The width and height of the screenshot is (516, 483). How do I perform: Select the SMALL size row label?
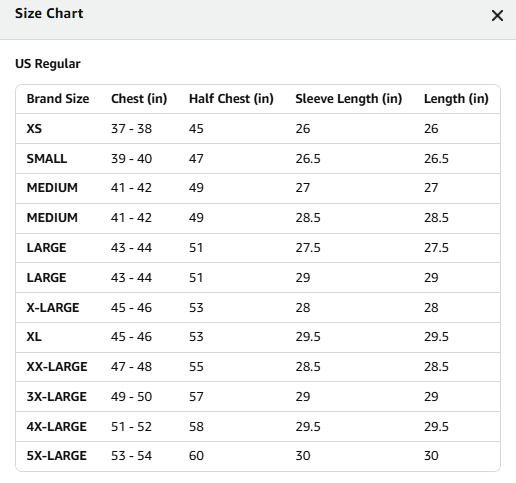[47, 159]
